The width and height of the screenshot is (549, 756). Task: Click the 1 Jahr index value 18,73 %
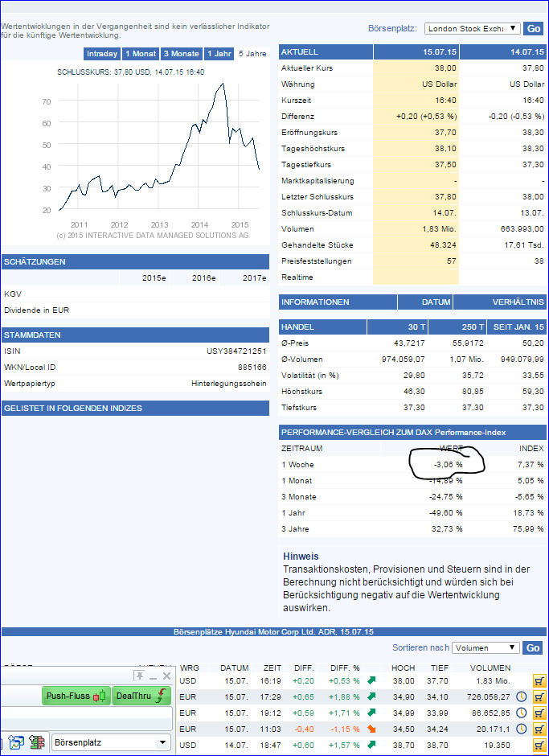coord(528,513)
